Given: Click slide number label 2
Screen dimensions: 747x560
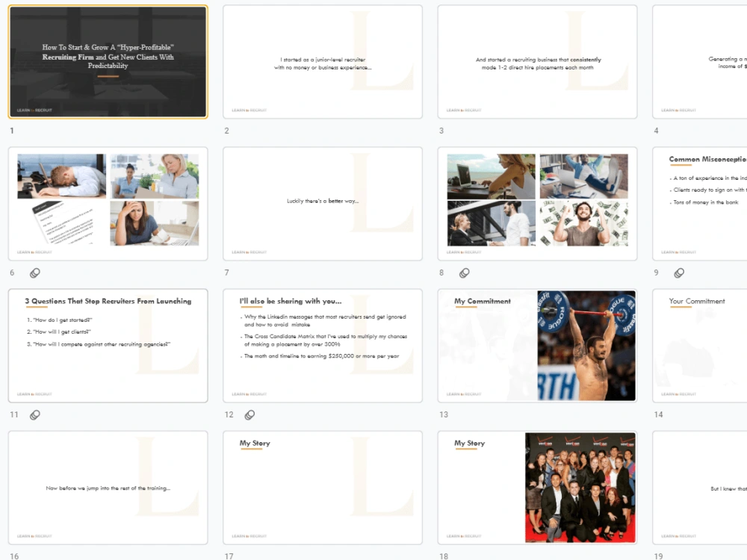Looking at the screenshot, I should click(227, 131).
